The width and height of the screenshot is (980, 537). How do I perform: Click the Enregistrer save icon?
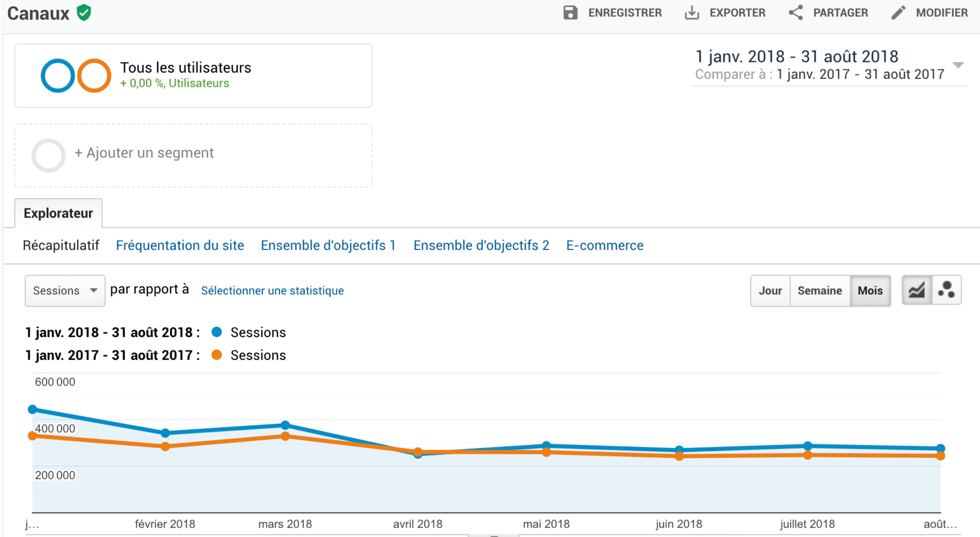[x=570, y=13]
